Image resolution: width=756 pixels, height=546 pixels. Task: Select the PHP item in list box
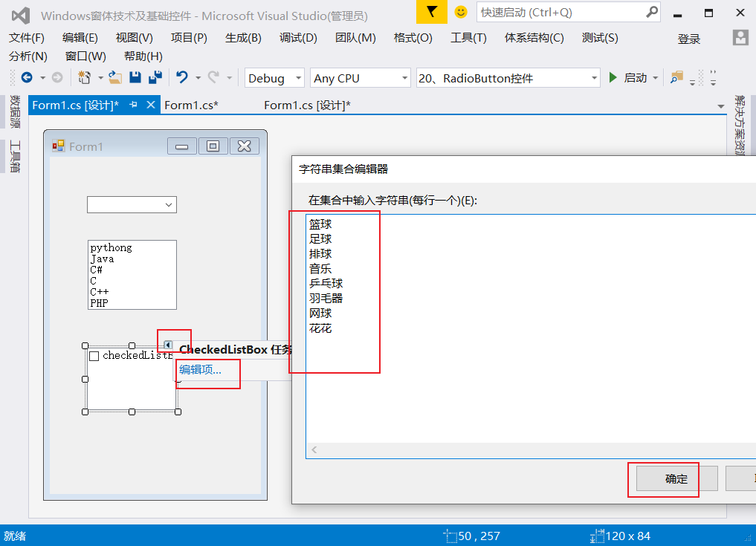pos(100,303)
